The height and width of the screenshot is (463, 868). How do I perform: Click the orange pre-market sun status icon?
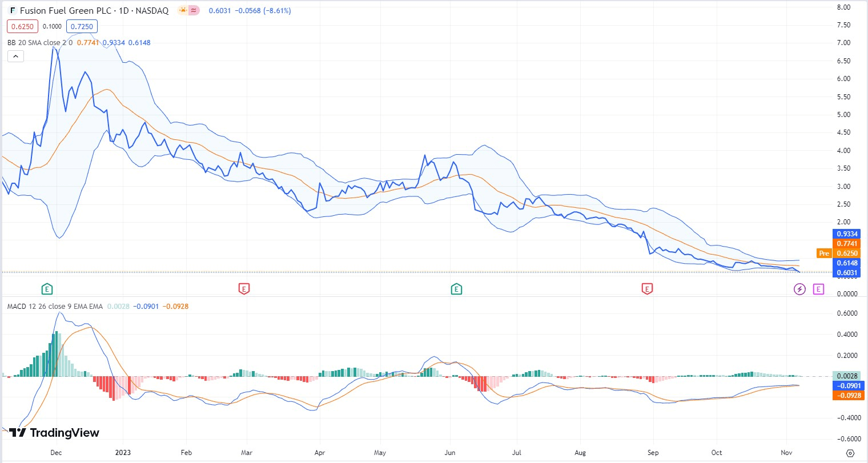point(183,10)
